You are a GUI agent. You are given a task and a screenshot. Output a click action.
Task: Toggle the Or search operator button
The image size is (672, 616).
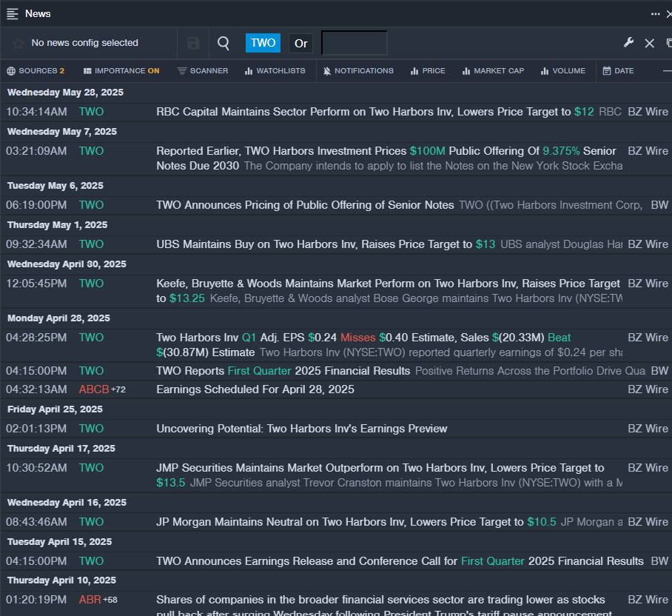pyautogui.click(x=301, y=43)
